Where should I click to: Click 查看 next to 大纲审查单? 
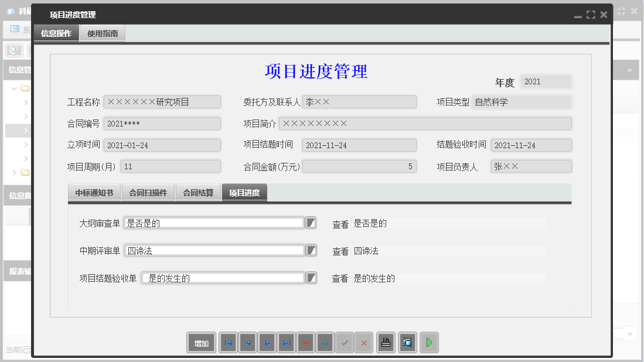340,223
